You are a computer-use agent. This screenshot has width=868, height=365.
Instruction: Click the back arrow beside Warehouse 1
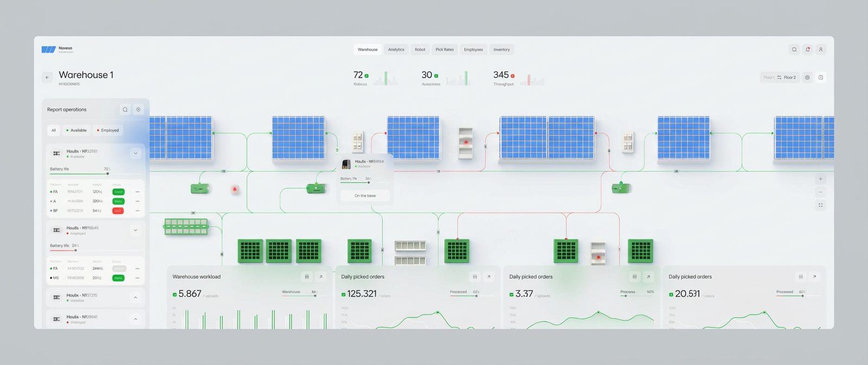tap(47, 77)
